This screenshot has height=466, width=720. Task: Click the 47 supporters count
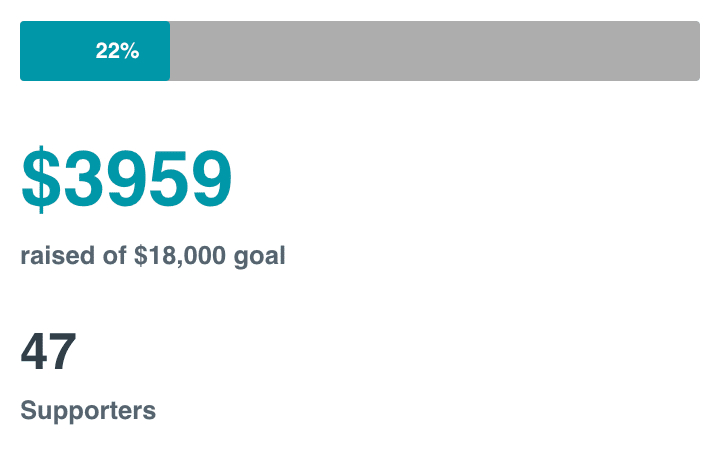coord(48,351)
